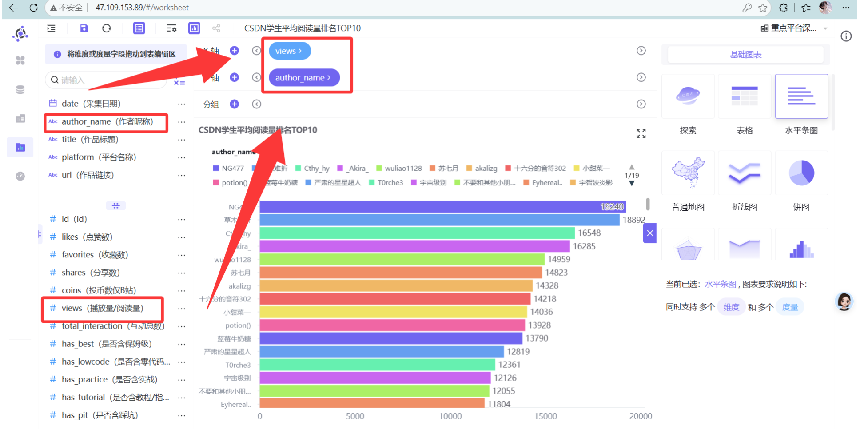Viewport: 868px width, 442px height.
Task: Open the views field pill dropdown
Action: (290, 51)
